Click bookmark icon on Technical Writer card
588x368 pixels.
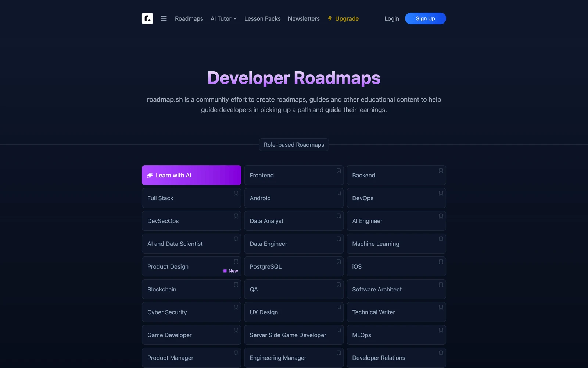(441, 307)
